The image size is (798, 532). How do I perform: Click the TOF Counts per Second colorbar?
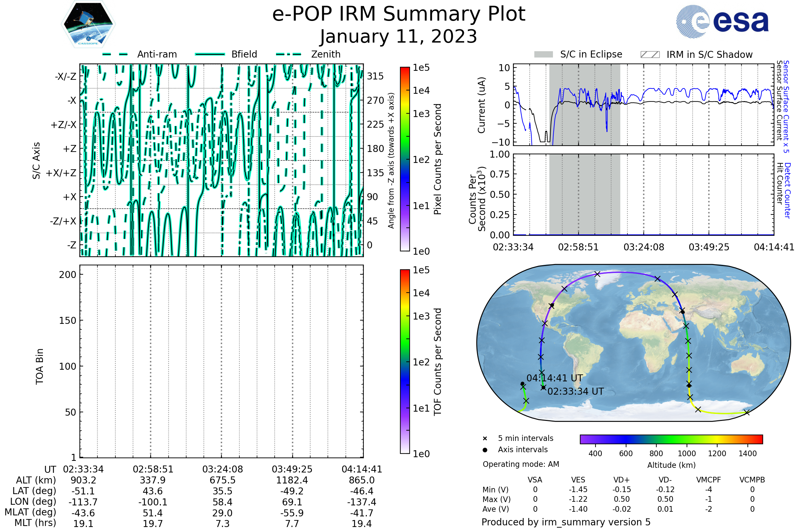[x=405, y=361]
